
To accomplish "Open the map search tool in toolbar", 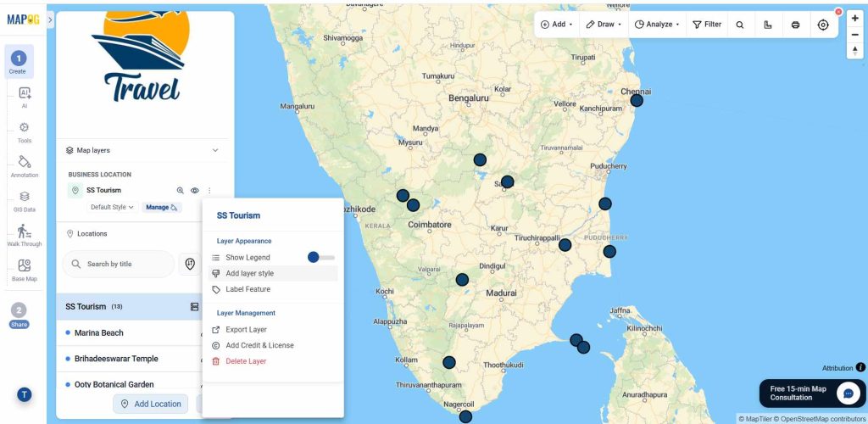I will (x=739, y=25).
